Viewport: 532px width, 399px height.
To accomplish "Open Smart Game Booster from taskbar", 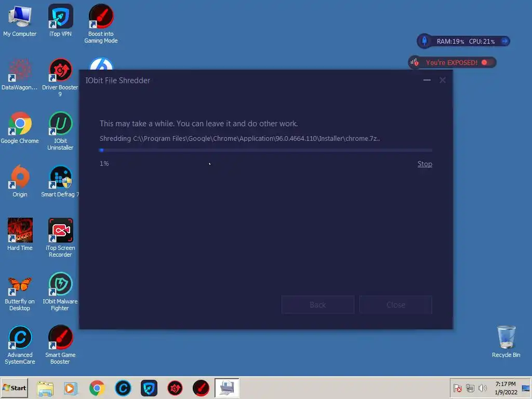I will 201,388.
